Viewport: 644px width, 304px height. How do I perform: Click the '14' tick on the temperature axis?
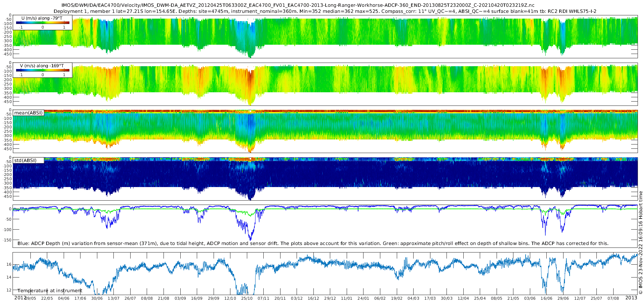(9, 277)
